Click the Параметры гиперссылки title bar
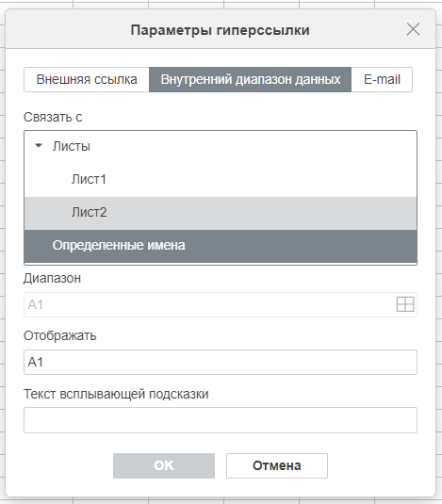This screenshot has height=504, width=442. (x=221, y=30)
